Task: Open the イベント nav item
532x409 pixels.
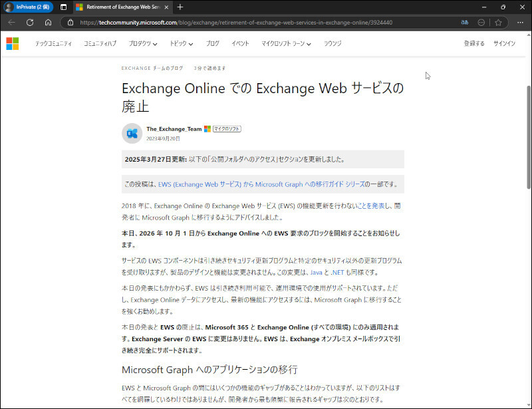Action: coord(240,43)
